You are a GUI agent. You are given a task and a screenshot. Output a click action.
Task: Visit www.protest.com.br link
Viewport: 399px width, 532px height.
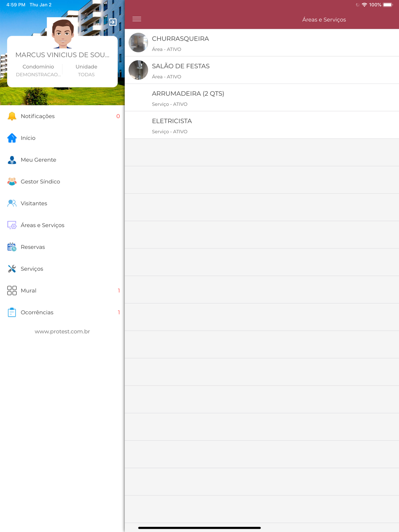[62, 331]
